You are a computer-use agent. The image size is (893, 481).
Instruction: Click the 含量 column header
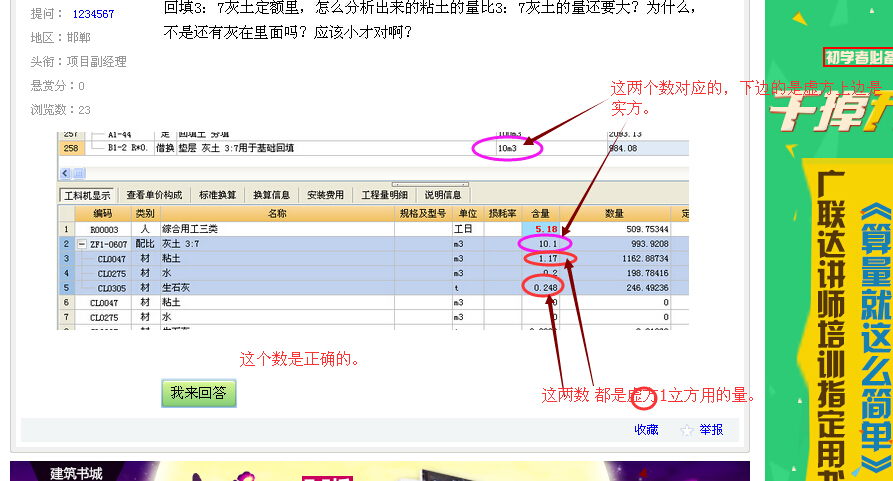[x=540, y=213]
